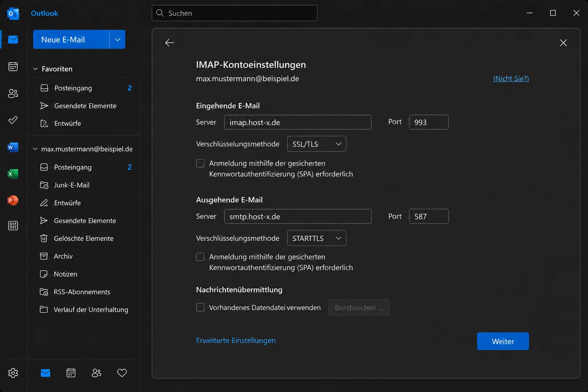Screen dimensions: 588x392
Task: Expand Neue E-Mail dropdown arrow
Action: 118,39
